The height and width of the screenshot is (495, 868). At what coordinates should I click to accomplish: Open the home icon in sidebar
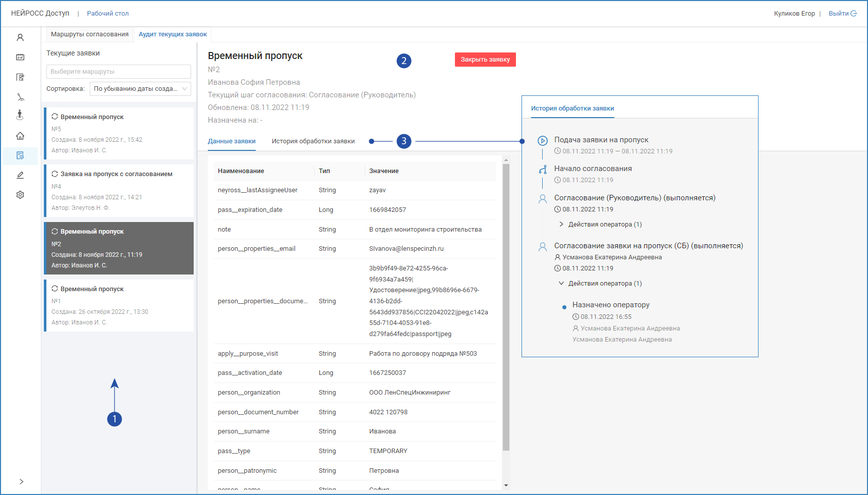point(20,136)
